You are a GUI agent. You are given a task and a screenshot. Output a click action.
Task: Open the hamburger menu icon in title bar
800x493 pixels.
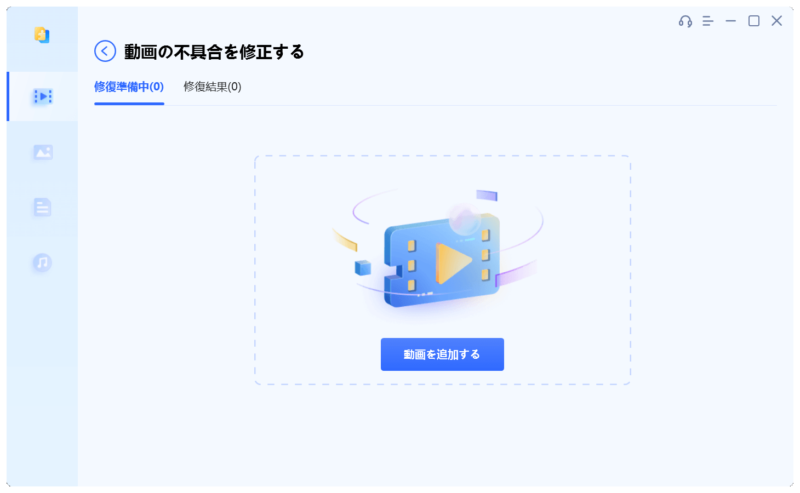(708, 21)
